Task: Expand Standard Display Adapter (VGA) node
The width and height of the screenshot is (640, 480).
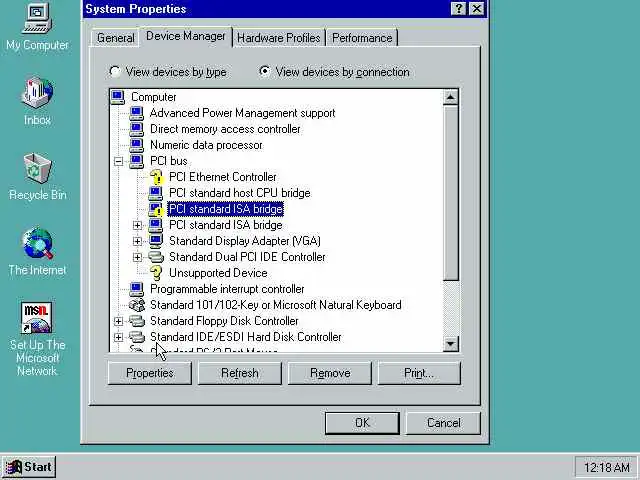Action: point(138,241)
